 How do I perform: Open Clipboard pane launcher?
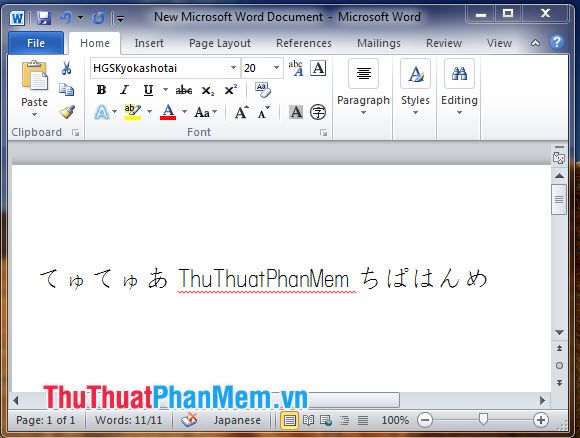point(76,132)
